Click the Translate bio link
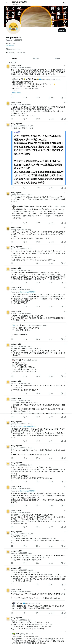The width and height of the screenshot is (72, 644). (10, 46)
